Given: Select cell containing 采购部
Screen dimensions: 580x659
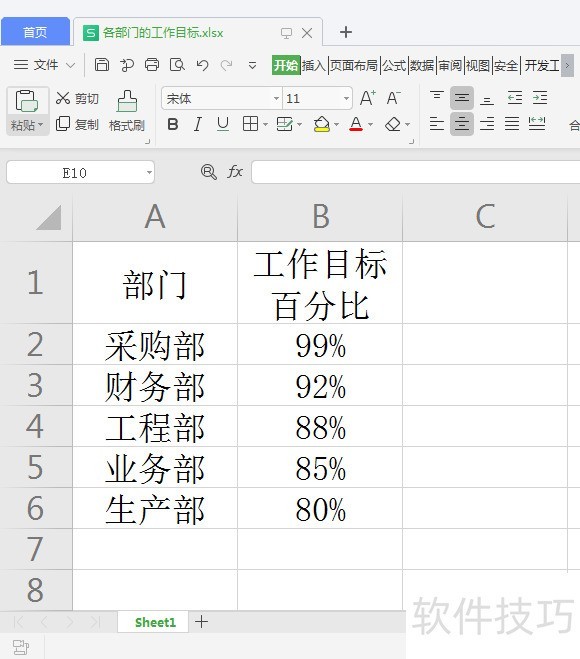Looking at the screenshot, I should pyautogui.click(x=155, y=344).
